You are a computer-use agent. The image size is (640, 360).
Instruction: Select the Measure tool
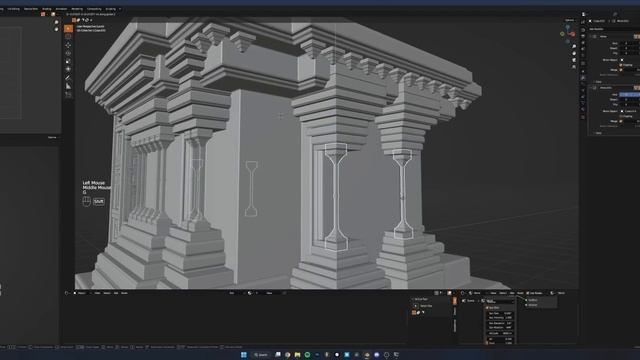[69, 86]
